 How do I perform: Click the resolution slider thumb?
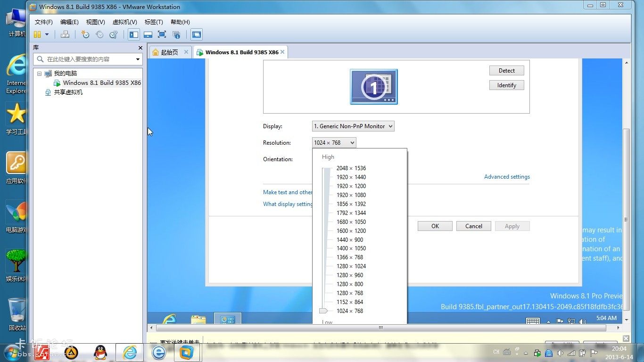[x=323, y=311]
